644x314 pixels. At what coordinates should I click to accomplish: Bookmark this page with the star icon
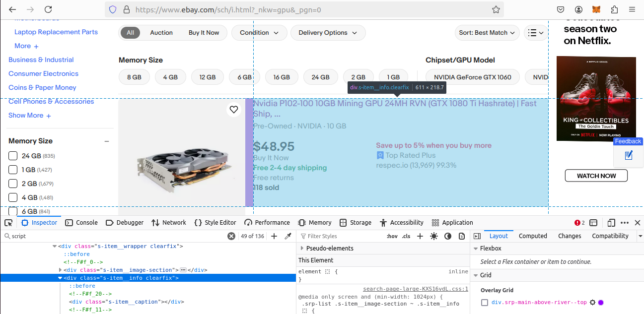[496, 9]
